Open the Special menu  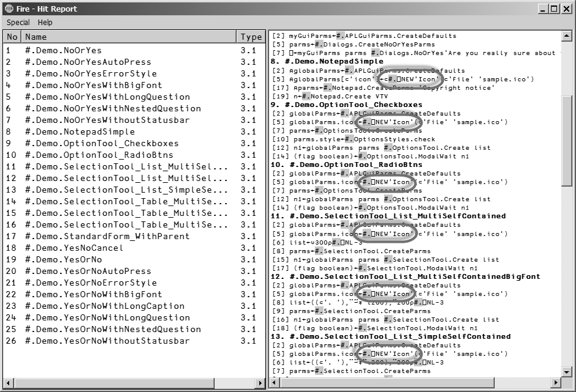point(18,23)
